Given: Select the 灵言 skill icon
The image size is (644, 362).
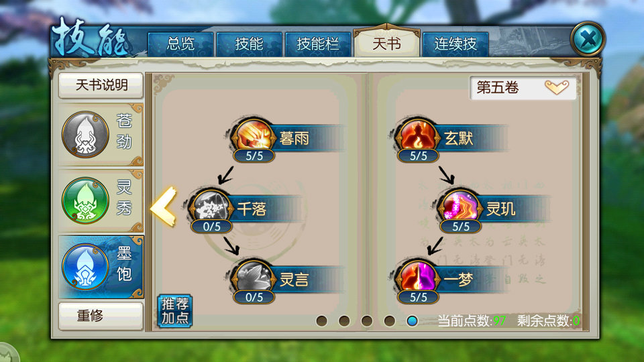Looking at the screenshot, I should [x=254, y=277].
